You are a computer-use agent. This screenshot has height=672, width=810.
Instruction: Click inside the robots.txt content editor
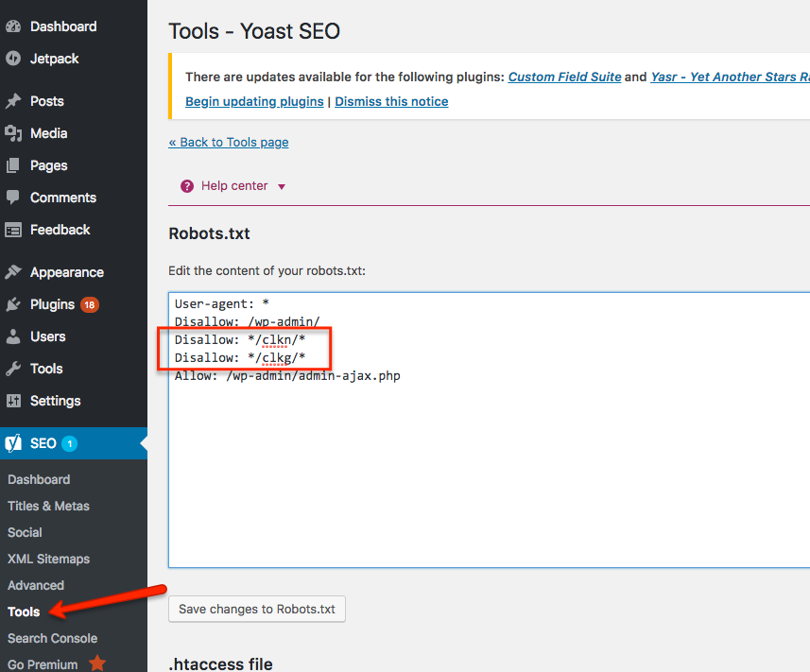pyautogui.click(x=490, y=430)
